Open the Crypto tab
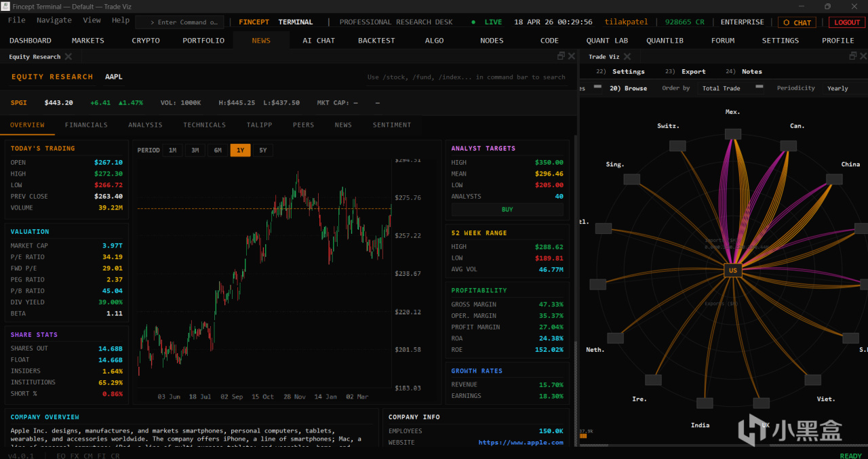868x459 pixels. [146, 41]
